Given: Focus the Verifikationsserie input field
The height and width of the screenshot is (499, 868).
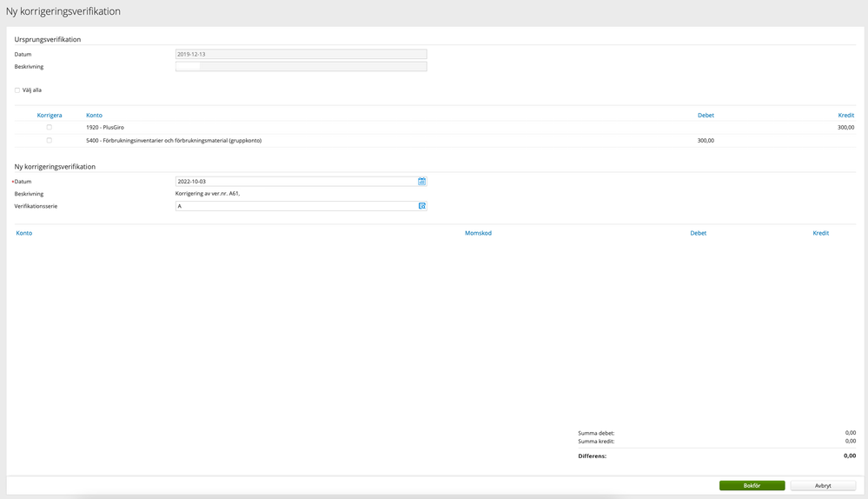Looking at the screenshot, I should (295, 206).
